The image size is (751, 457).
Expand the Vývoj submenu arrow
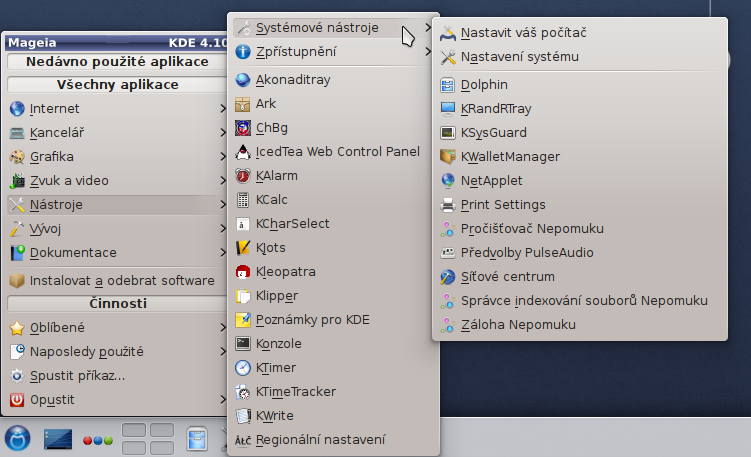coord(223,228)
